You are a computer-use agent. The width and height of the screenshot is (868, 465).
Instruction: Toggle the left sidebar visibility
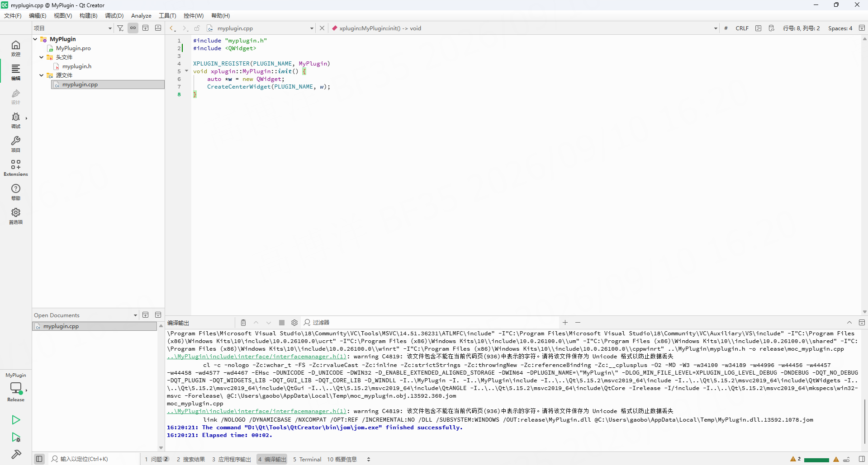pos(39,459)
